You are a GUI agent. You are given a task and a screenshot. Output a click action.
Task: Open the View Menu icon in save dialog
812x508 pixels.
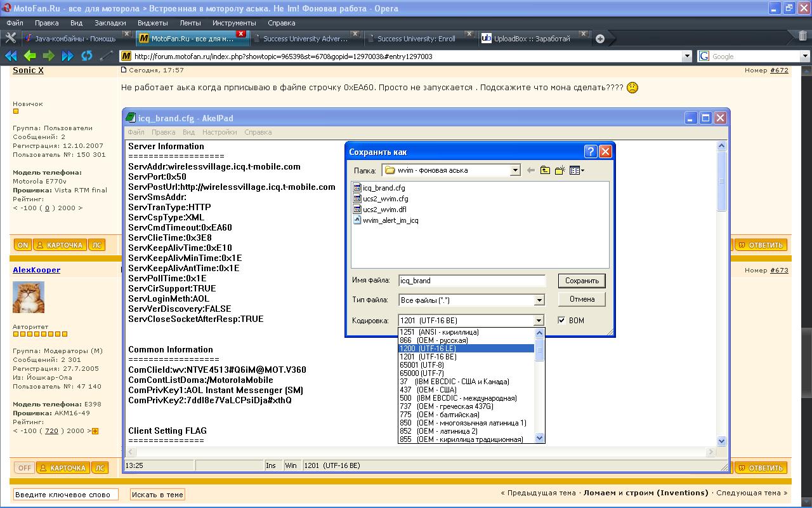577,170
